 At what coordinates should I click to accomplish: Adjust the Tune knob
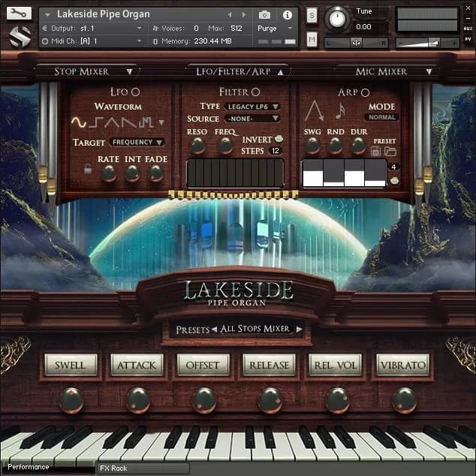337,19
